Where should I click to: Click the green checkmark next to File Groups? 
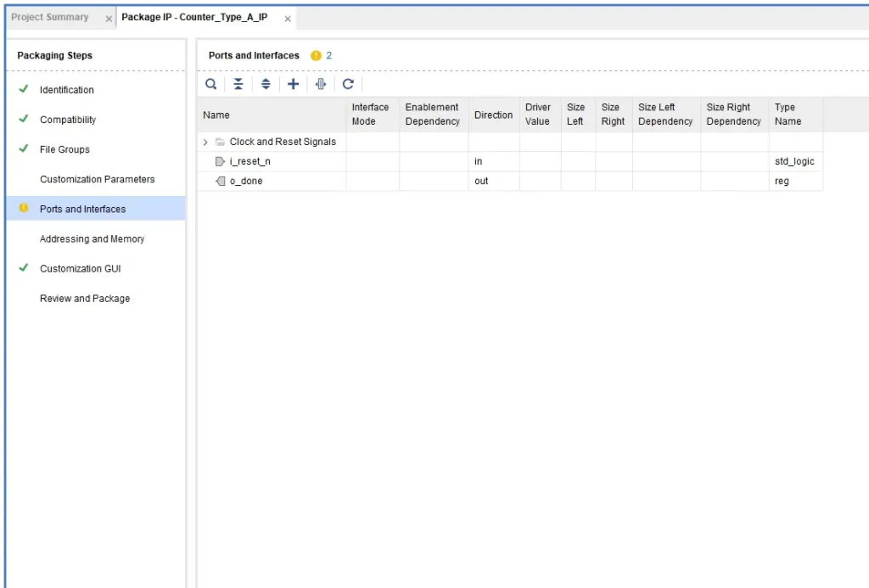click(23, 148)
